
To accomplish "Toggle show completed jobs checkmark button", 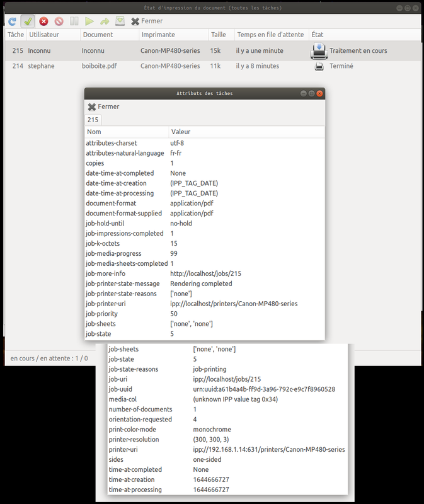I will (28, 21).
